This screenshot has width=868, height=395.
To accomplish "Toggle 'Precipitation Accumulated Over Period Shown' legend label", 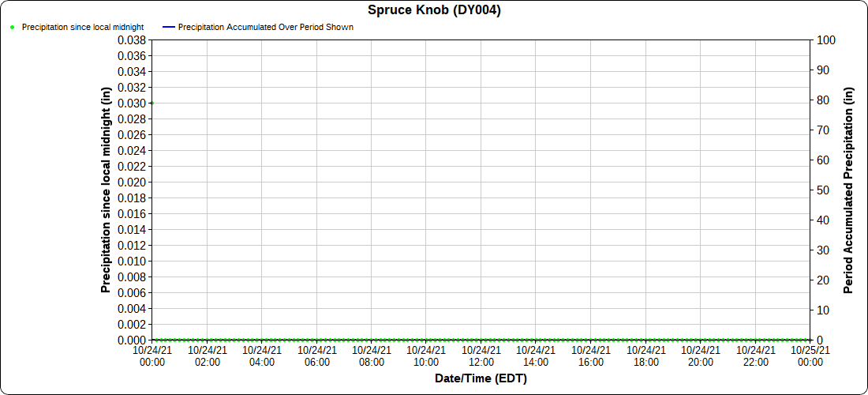I will pos(265,27).
